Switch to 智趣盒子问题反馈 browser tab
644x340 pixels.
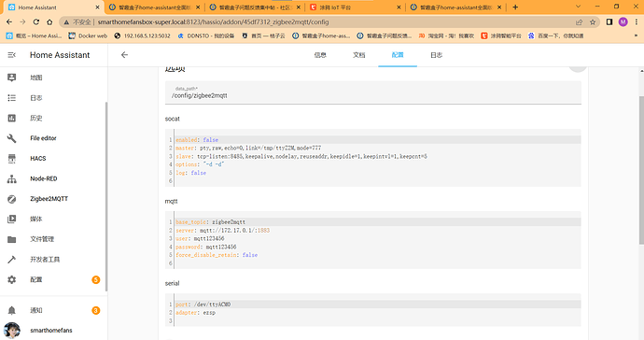(x=255, y=7)
